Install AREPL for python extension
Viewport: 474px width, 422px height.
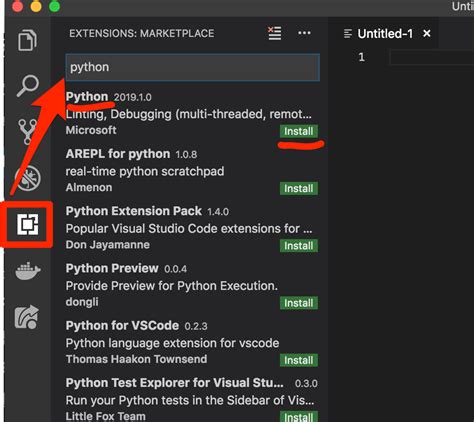tap(299, 189)
